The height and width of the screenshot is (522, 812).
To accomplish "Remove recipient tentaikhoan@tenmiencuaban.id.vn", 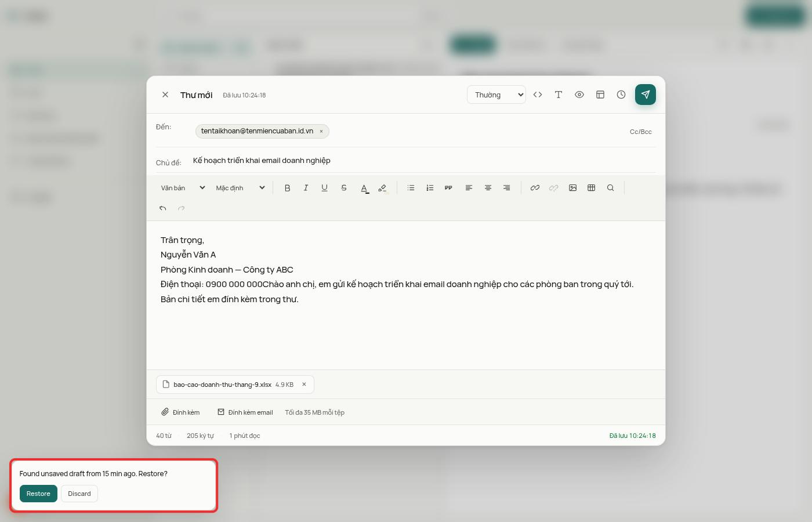I will (x=321, y=131).
